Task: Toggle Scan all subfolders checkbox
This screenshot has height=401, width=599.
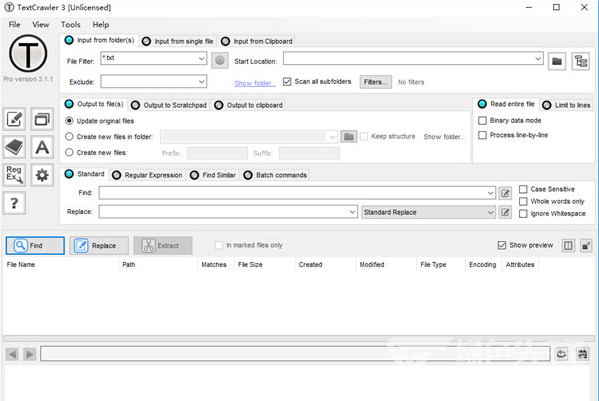Action: click(287, 81)
